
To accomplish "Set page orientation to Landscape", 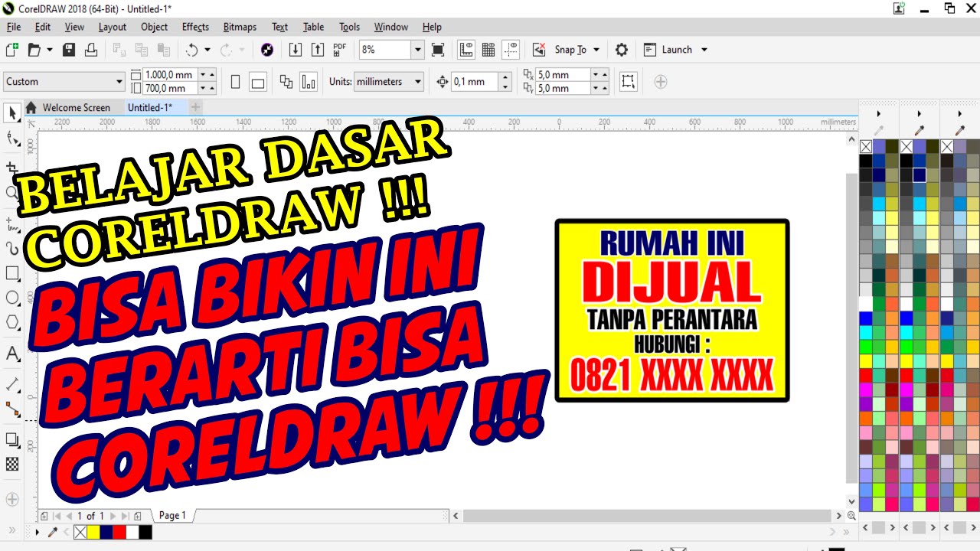I will pos(258,82).
